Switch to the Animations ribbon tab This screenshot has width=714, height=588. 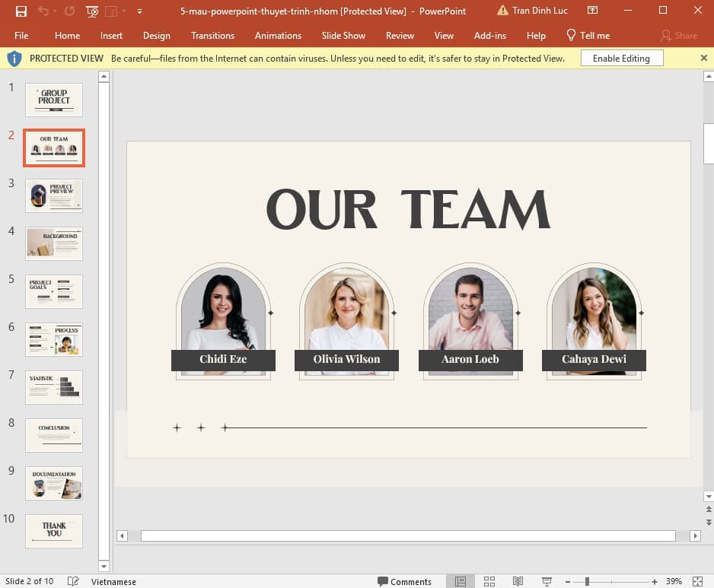tap(278, 35)
